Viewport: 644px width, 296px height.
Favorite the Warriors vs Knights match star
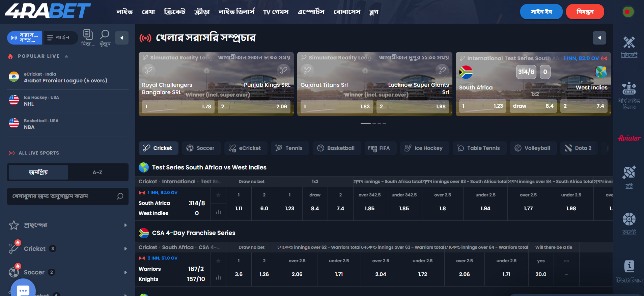(218, 261)
